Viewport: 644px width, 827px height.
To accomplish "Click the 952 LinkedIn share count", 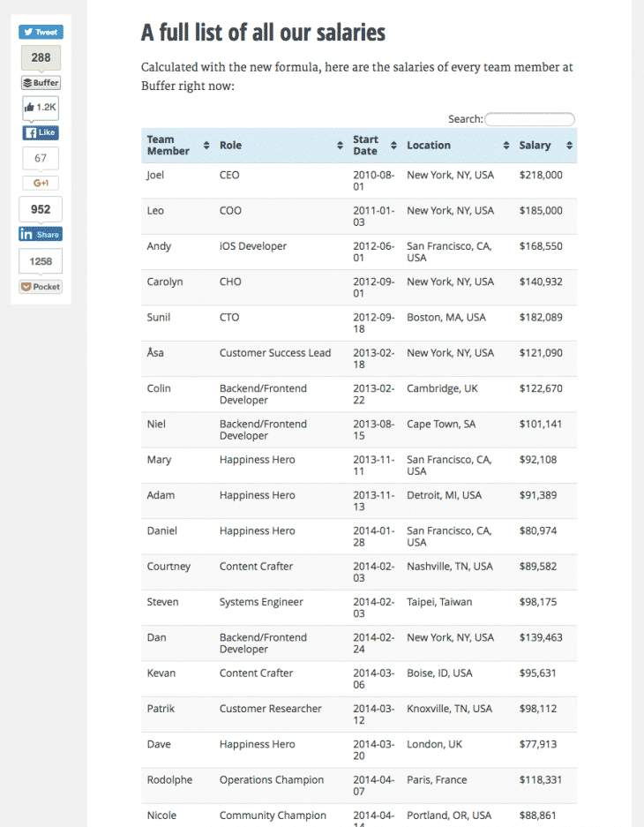I will pyautogui.click(x=41, y=209).
